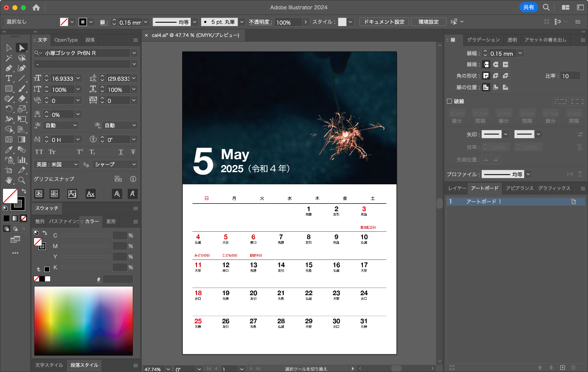Toggle All Caps (TT) text style

[39, 152]
